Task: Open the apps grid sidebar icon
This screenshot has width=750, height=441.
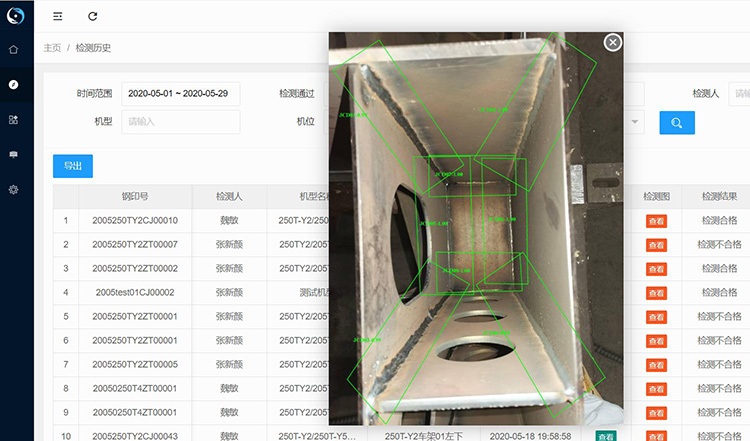Action: (13, 120)
